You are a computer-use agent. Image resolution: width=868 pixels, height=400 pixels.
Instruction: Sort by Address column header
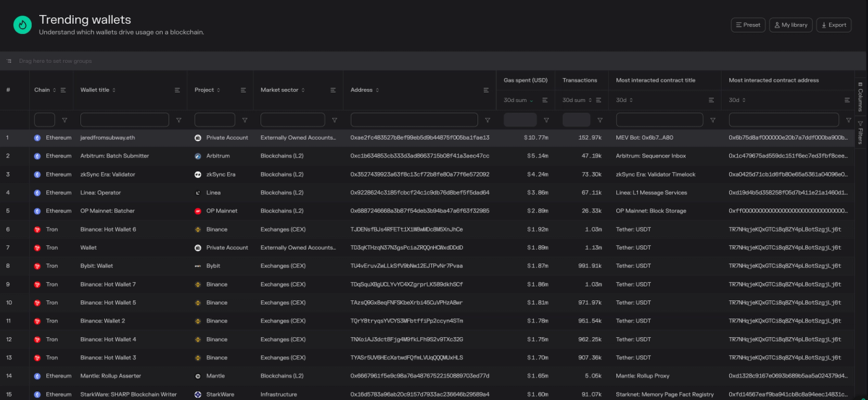pyautogui.click(x=365, y=90)
